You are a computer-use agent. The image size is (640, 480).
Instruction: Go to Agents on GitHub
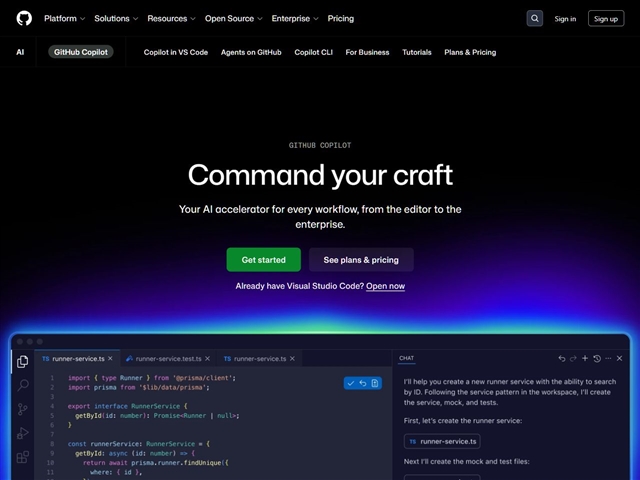251,52
